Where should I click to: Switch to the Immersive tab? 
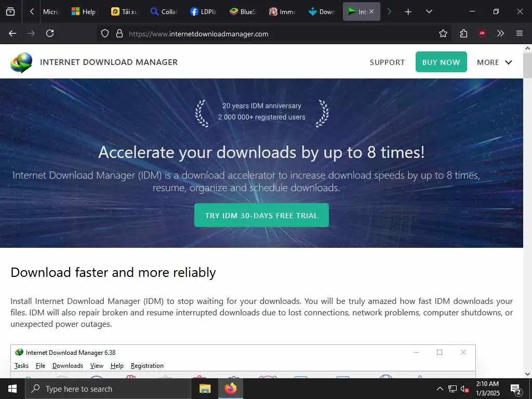click(x=282, y=11)
